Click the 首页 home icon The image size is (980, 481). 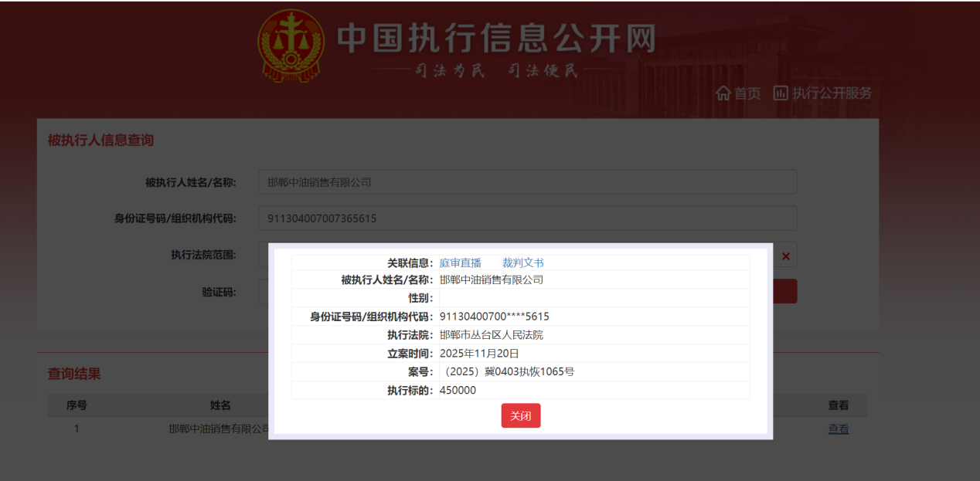click(x=723, y=93)
